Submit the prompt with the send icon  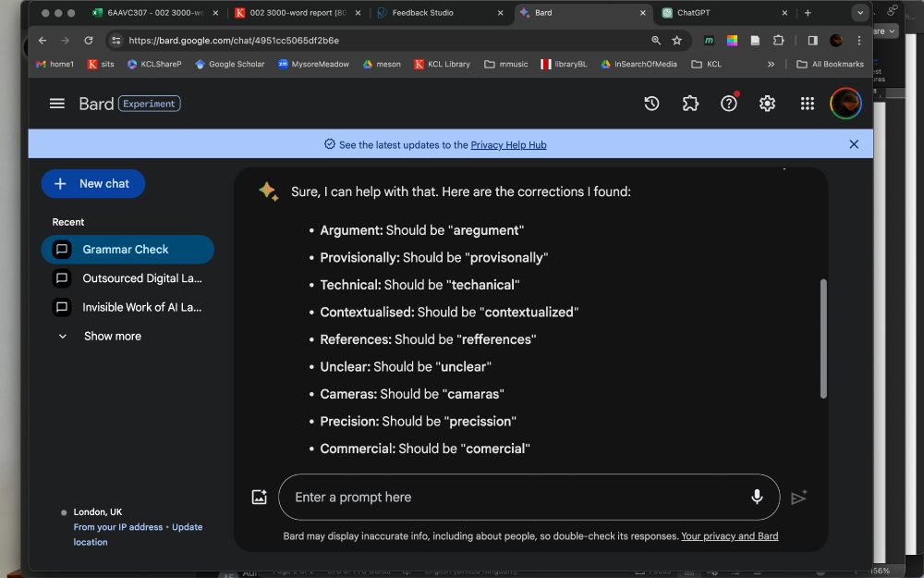click(799, 497)
